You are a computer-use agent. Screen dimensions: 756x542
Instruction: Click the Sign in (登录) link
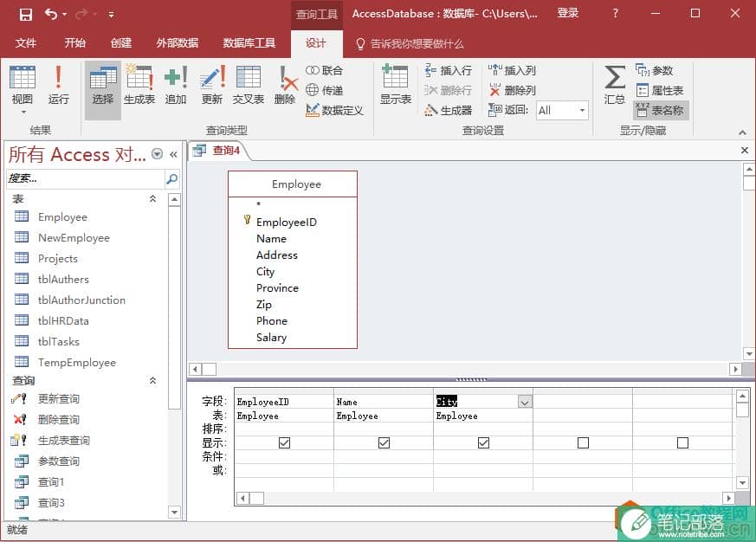click(568, 14)
